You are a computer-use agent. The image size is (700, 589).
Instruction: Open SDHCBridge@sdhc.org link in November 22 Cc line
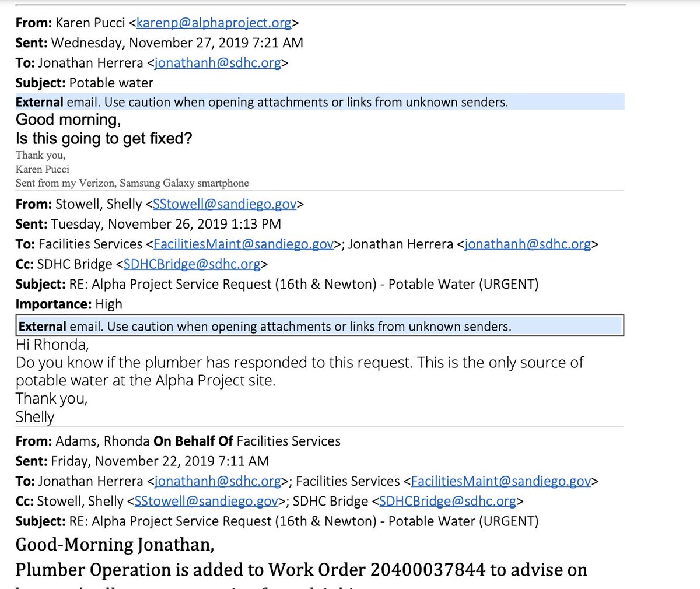[x=448, y=501]
